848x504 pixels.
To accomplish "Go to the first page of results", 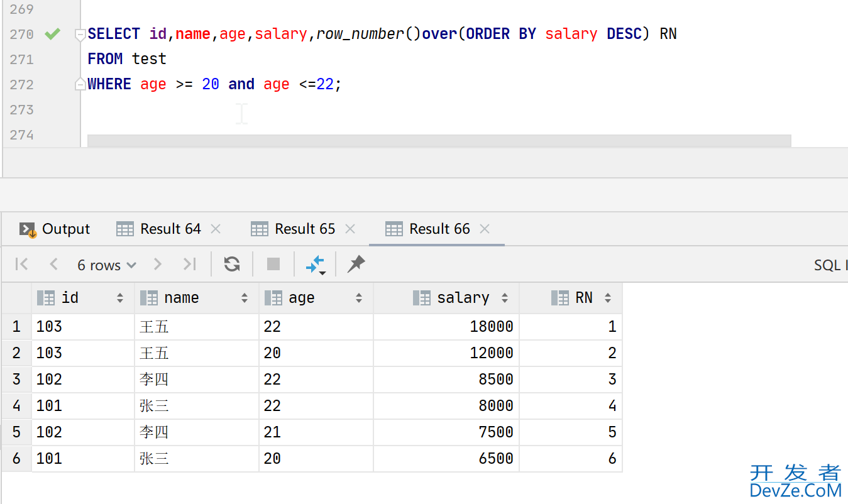I will click(22, 264).
